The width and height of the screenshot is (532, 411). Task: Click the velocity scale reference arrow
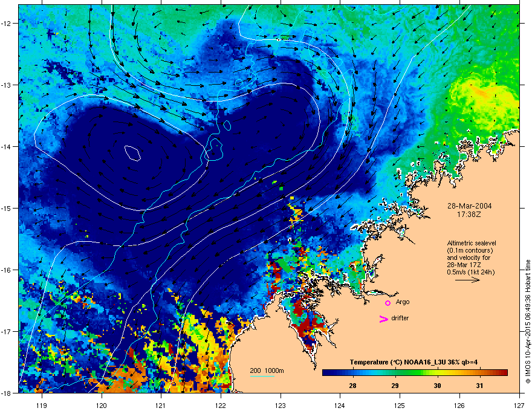click(467, 280)
